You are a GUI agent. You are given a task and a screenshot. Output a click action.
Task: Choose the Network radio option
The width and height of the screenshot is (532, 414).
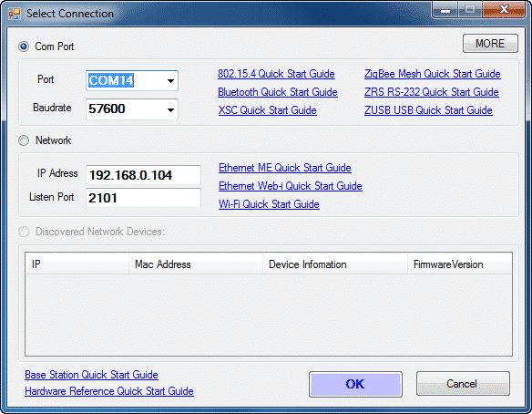click(24, 140)
